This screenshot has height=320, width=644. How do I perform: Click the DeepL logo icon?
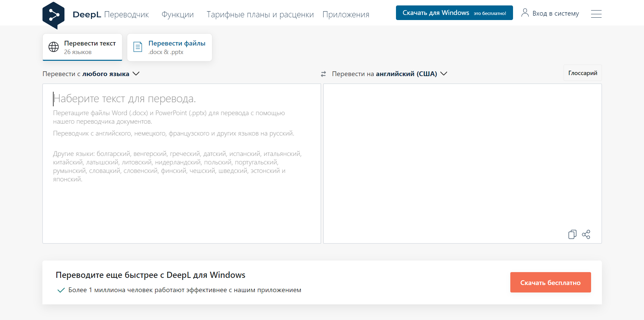(53, 15)
